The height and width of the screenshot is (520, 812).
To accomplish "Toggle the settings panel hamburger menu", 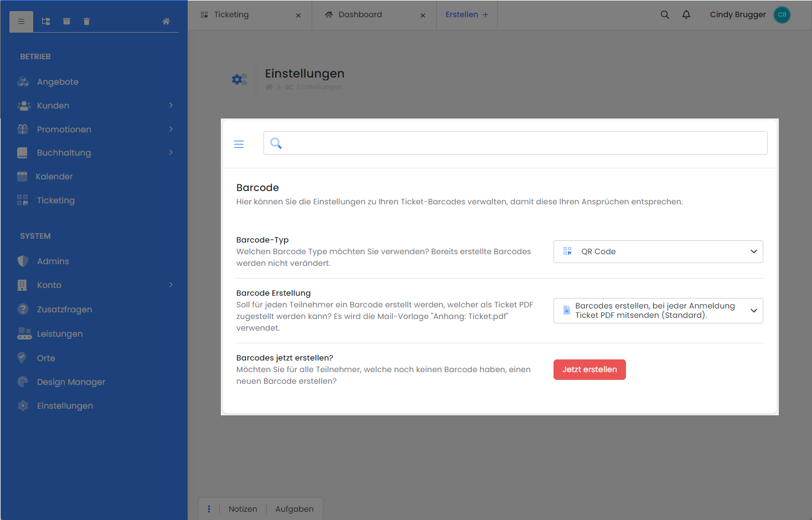I will coord(239,145).
